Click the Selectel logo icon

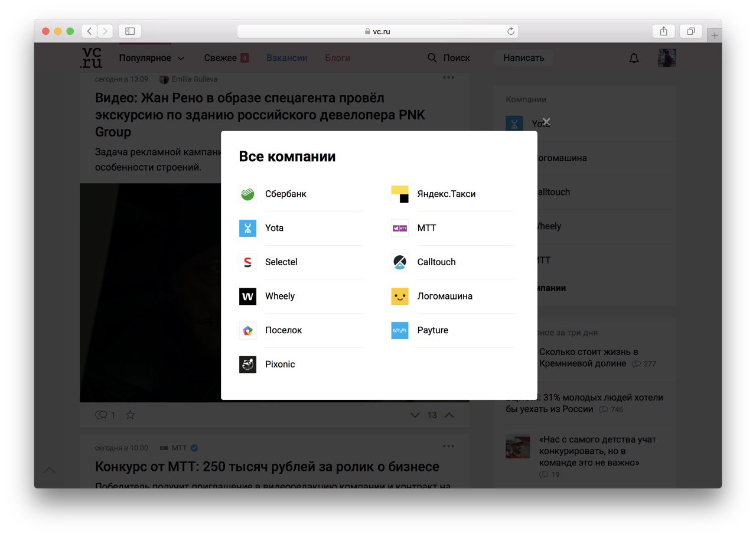coord(247,262)
